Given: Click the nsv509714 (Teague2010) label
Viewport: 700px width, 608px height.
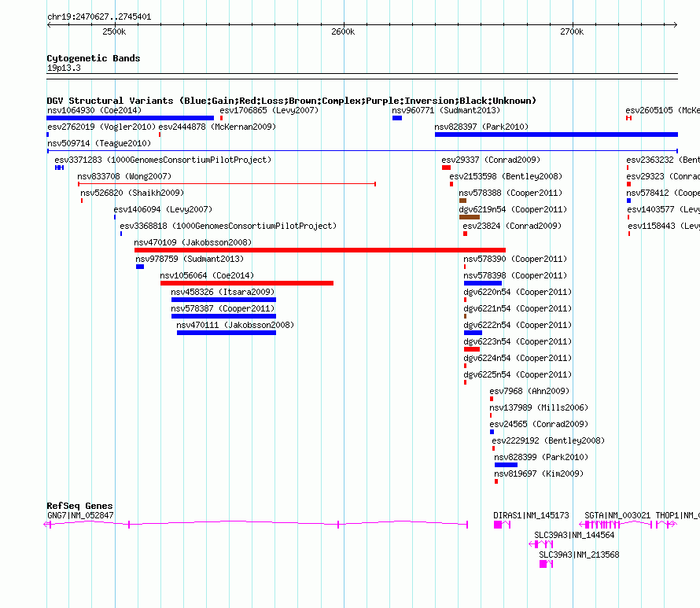Looking at the screenshot, I should [x=99, y=143].
